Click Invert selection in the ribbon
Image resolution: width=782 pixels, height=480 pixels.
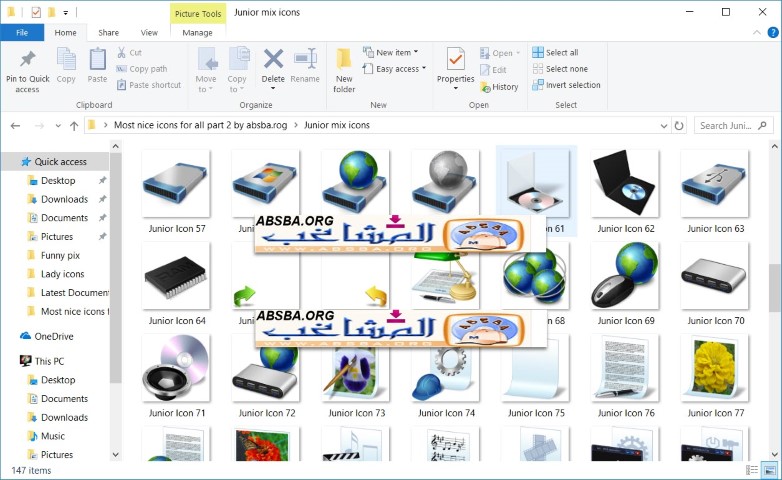(x=566, y=85)
